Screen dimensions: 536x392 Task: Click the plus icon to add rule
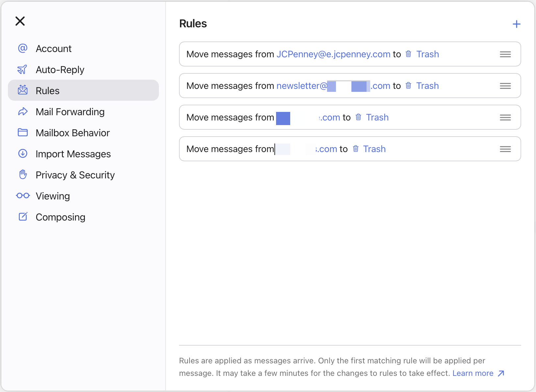[516, 24]
